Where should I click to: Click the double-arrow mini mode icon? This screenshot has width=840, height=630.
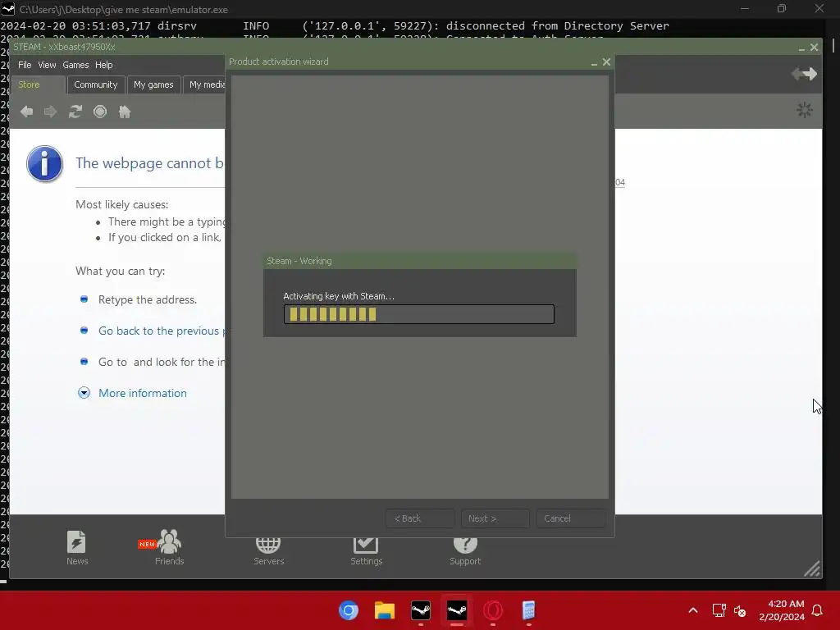click(804, 73)
